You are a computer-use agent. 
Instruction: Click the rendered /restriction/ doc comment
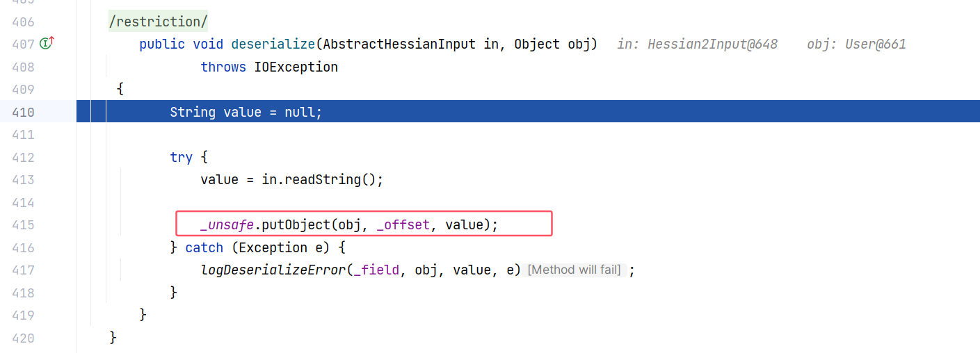158,22
